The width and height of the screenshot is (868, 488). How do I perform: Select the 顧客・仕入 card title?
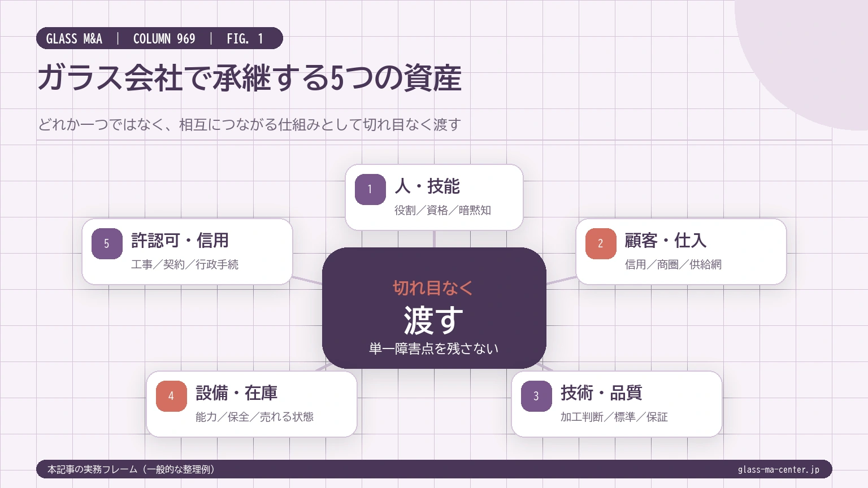coord(666,240)
